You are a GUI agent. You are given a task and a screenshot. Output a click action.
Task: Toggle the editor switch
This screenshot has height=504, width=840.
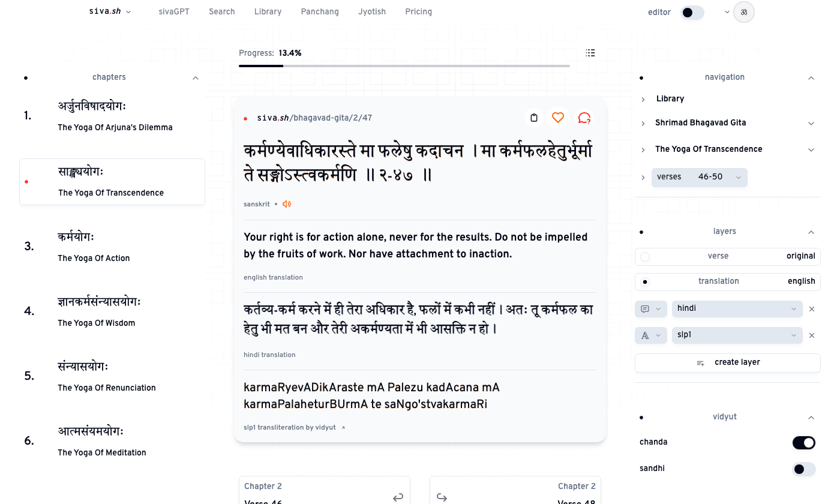(692, 12)
